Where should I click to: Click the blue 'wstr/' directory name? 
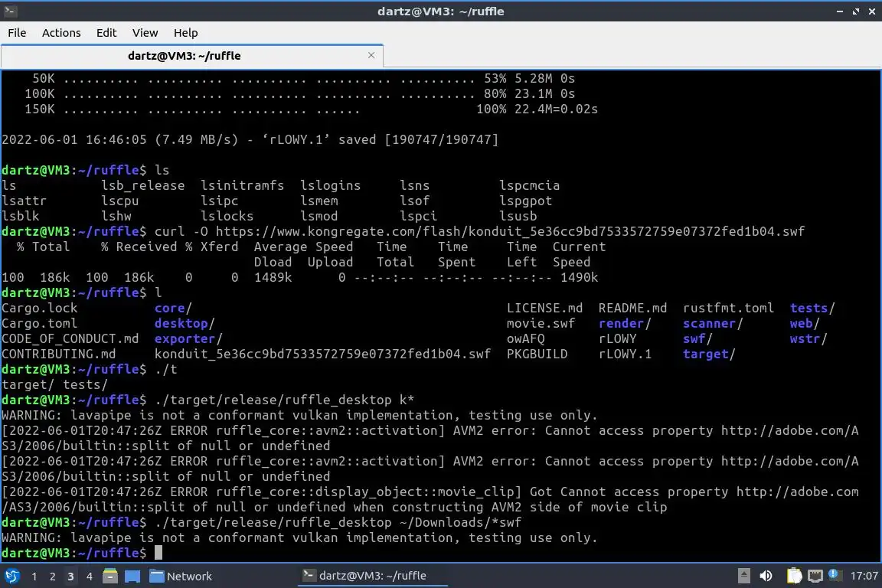coord(808,338)
